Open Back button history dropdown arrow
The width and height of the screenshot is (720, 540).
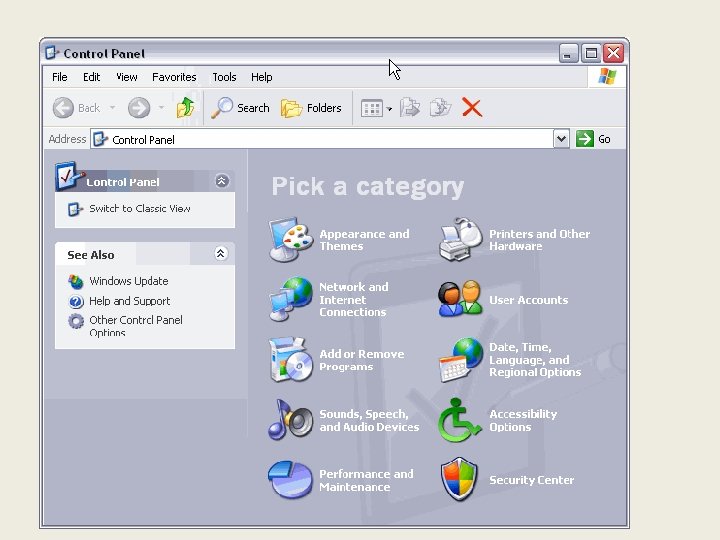[112, 108]
